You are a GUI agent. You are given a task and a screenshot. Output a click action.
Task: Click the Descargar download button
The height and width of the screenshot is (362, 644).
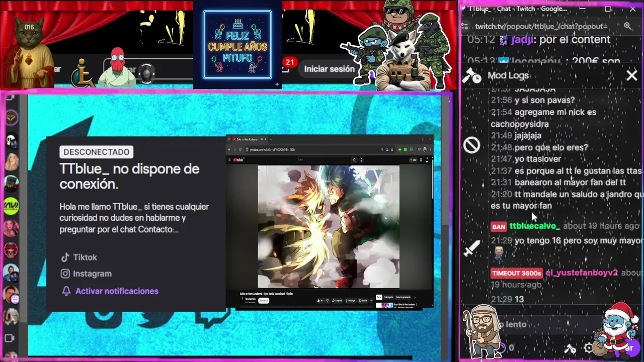click(x=351, y=301)
